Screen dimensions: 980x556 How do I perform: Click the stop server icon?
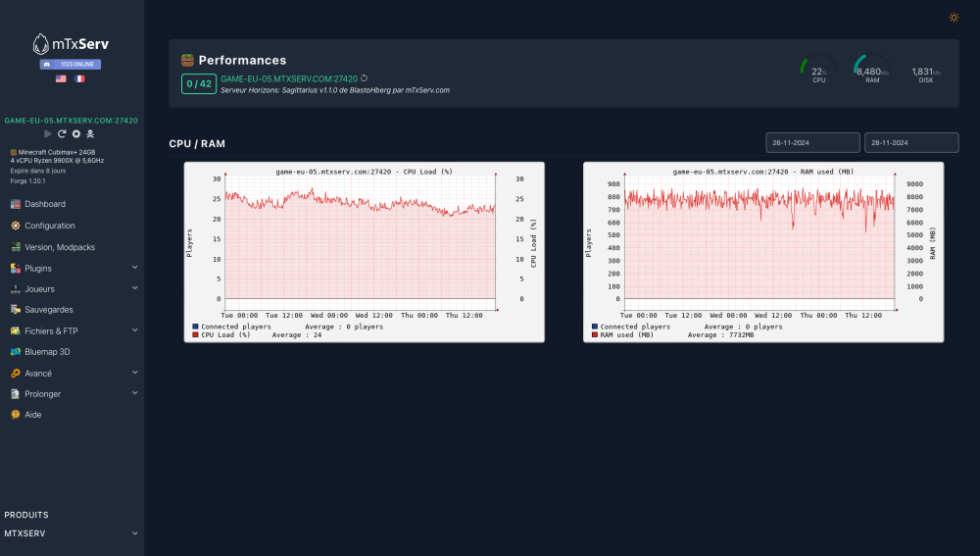tap(75, 133)
